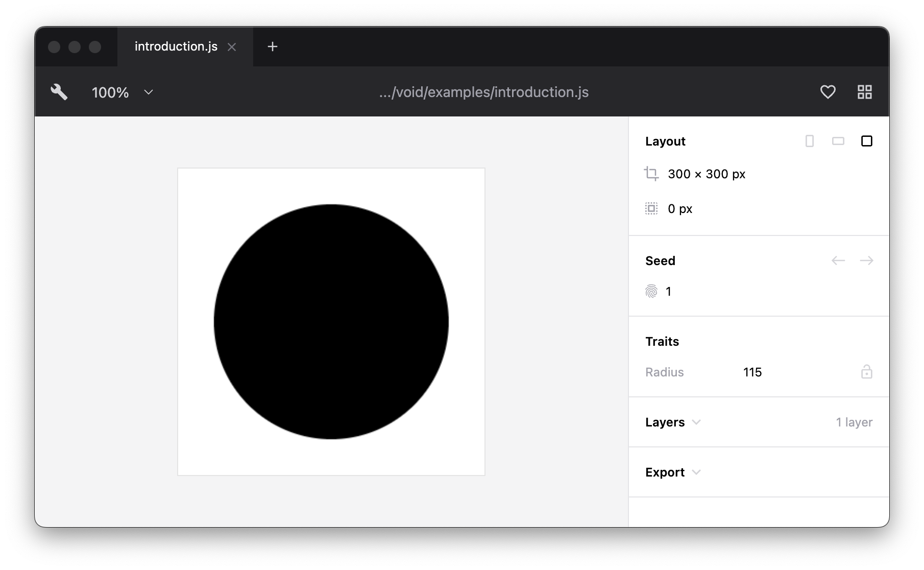The width and height of the screenshot is (924, 570).
Task: Click the red window close button
Action: (54, 47)
